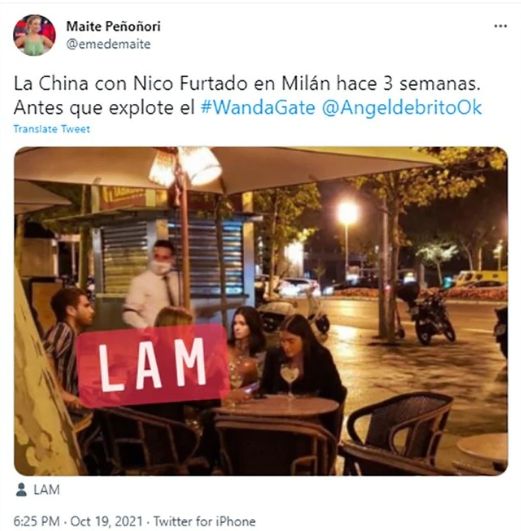The image size is (521, 531).
Task: Click the tagged person silhouette icon
Action: (21, 490)
